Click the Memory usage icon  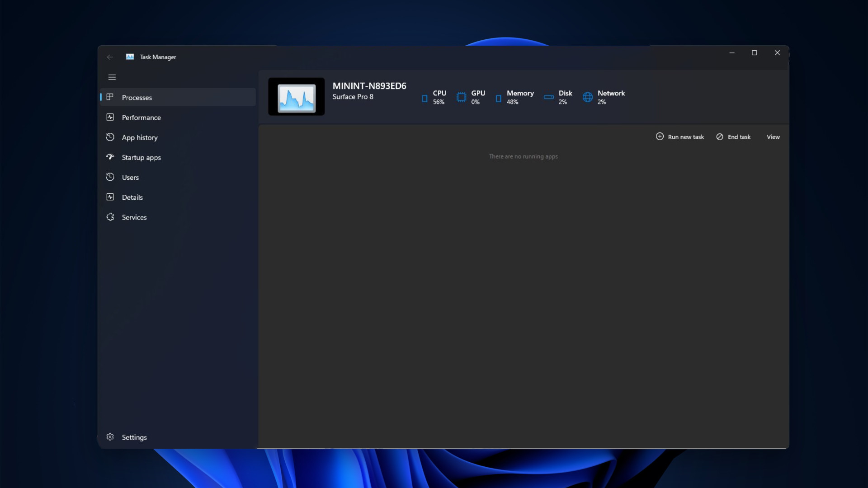(498, 99)
